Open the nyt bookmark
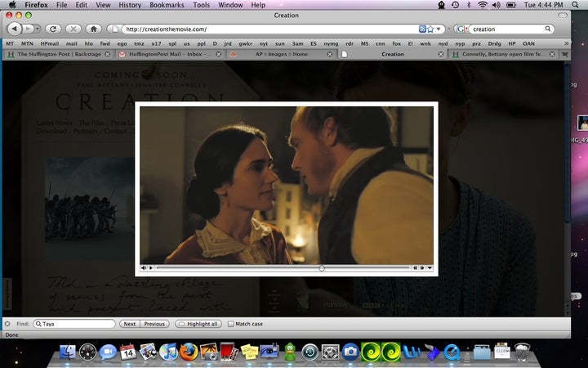Screen dimensions: 588x368 tap(264, 43)
